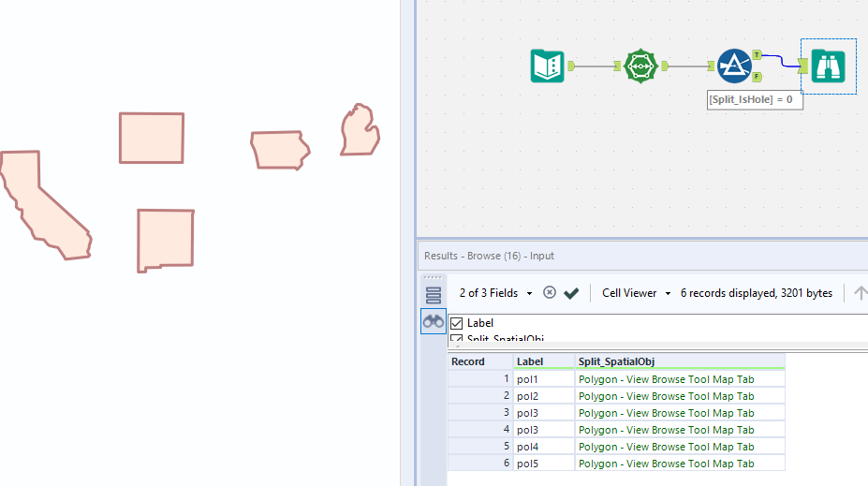This screenshot has width=868, height=486.
Task: Open the Cell Viewer dropdown
Action: click(636, 293)
